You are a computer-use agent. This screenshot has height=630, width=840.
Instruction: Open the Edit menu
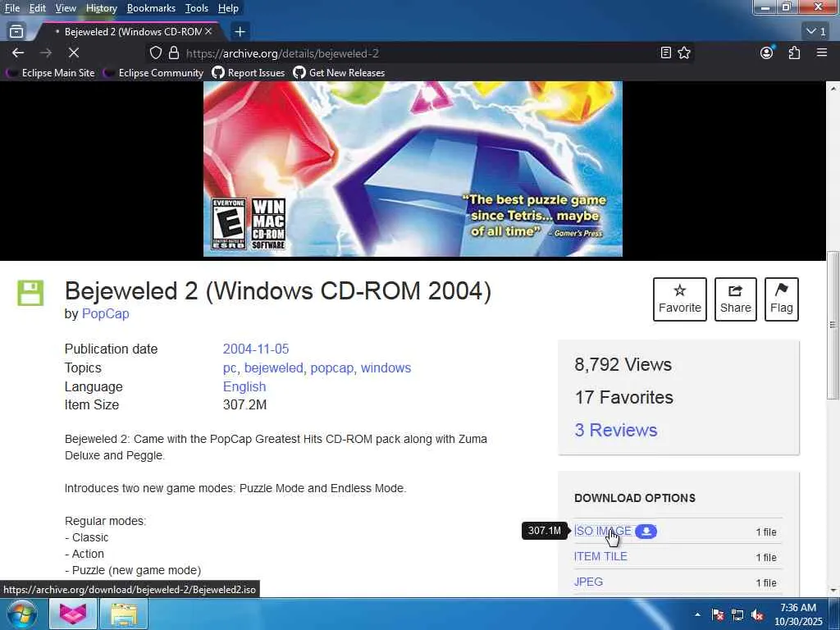coord(38,8)
